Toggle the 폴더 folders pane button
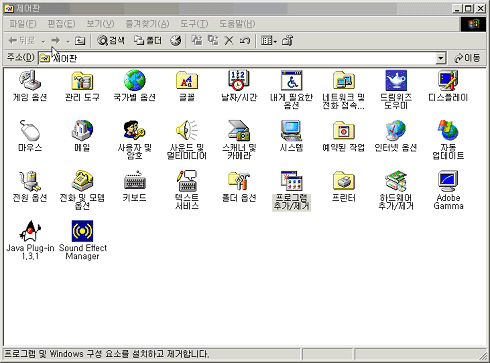 click(148, 41)
